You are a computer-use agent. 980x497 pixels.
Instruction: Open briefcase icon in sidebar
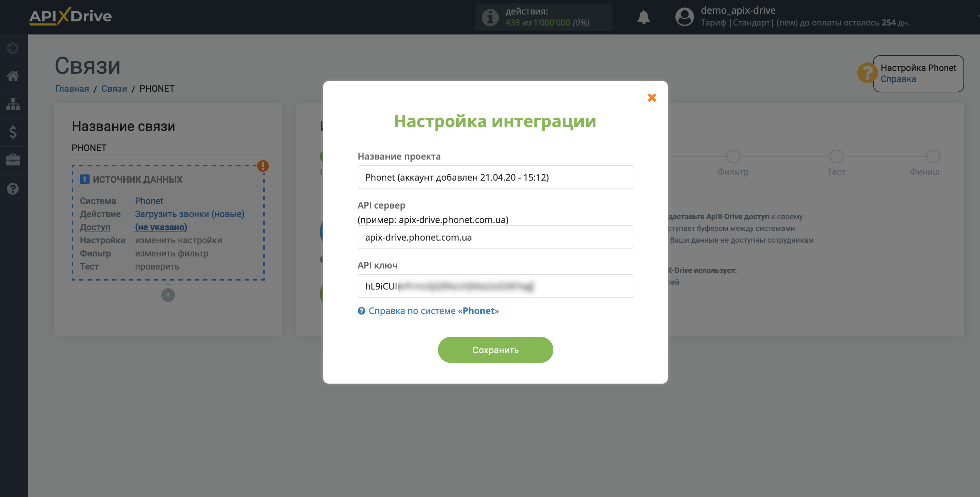pos(13,160)
